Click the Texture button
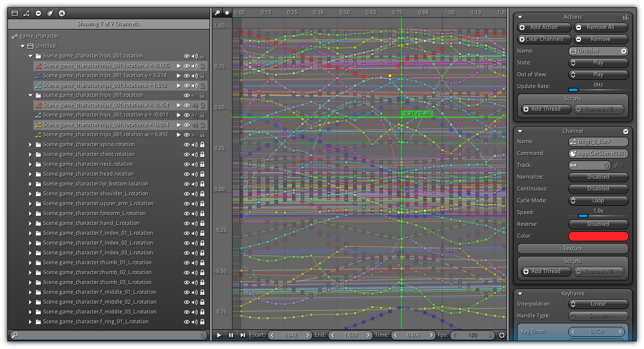644x349 pixels. click(x=573, y=249)
